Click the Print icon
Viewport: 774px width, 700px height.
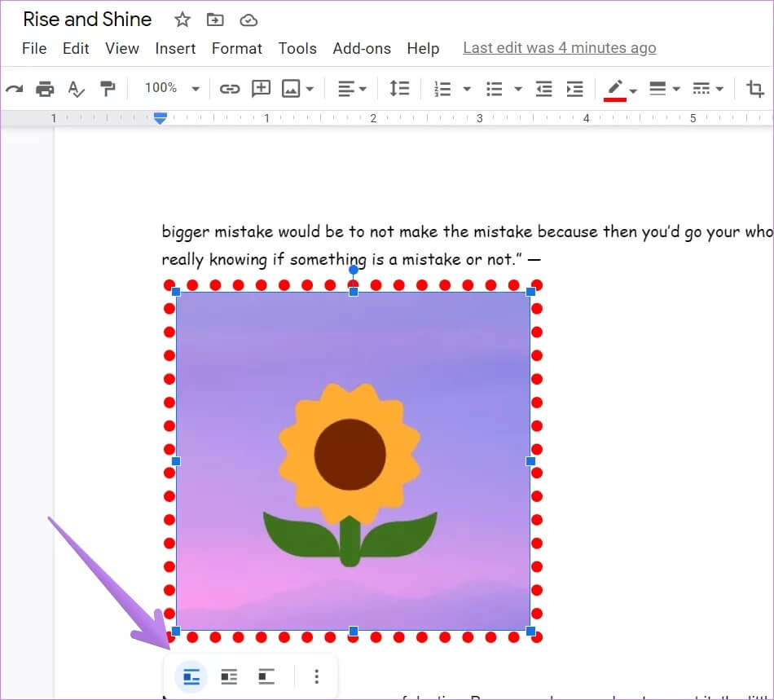[x=46, y=89]
